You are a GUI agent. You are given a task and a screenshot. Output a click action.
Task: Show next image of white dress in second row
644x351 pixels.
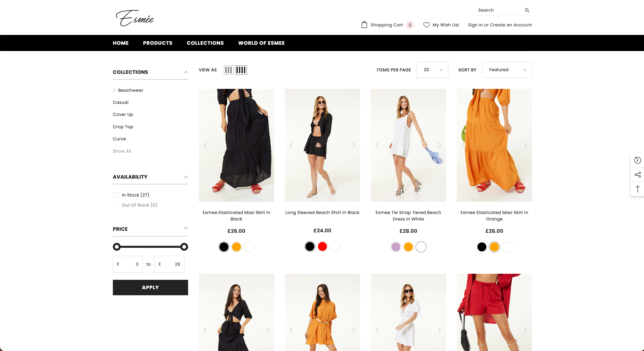(440, 330)
